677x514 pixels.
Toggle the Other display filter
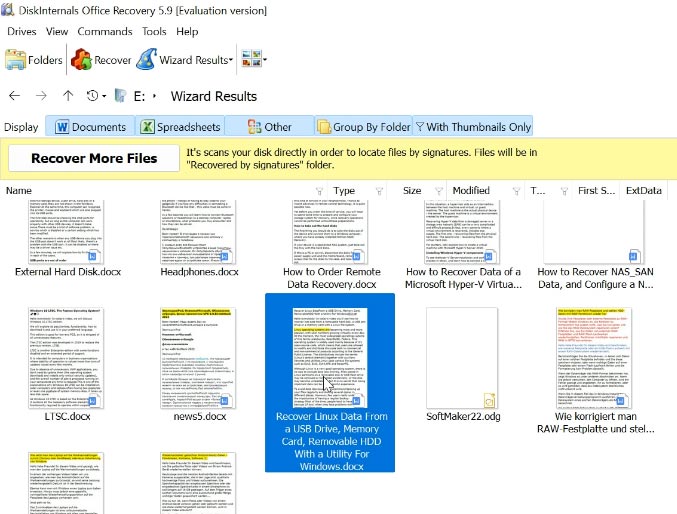click(x=269, y=127)
